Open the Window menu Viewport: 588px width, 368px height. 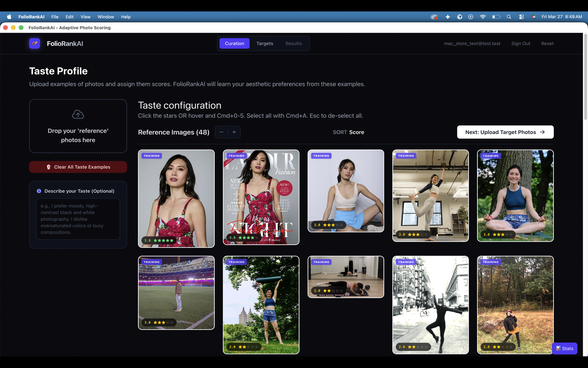coord(106,17)
